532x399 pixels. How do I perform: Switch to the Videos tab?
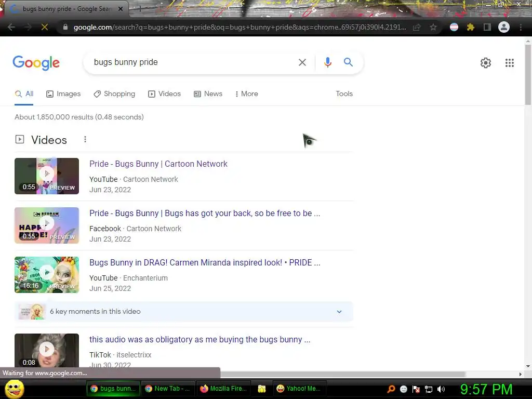click(x=165, y=94)
